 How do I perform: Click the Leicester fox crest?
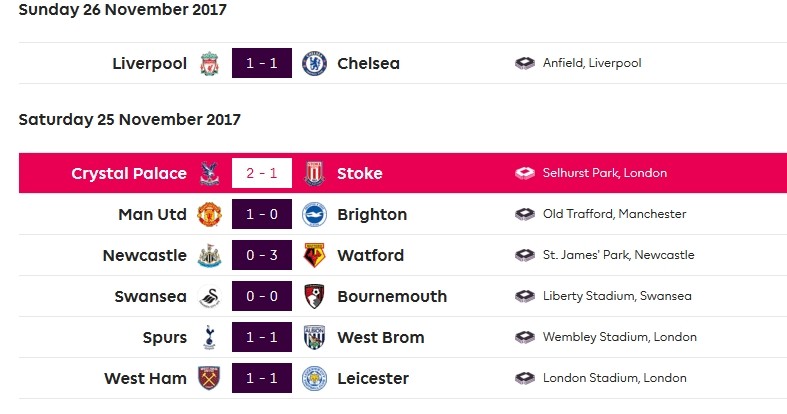pos(314,378)
